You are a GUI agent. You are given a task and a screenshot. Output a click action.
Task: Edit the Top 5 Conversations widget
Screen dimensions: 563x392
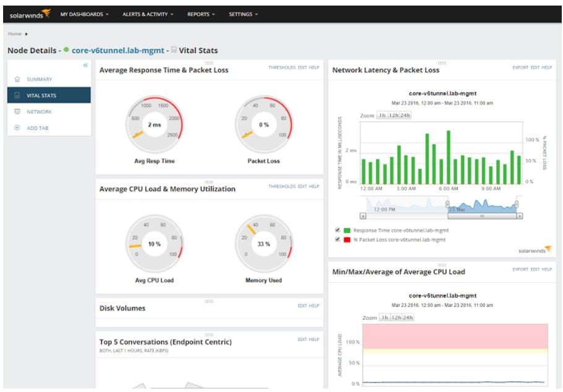[x=303, y=339]
